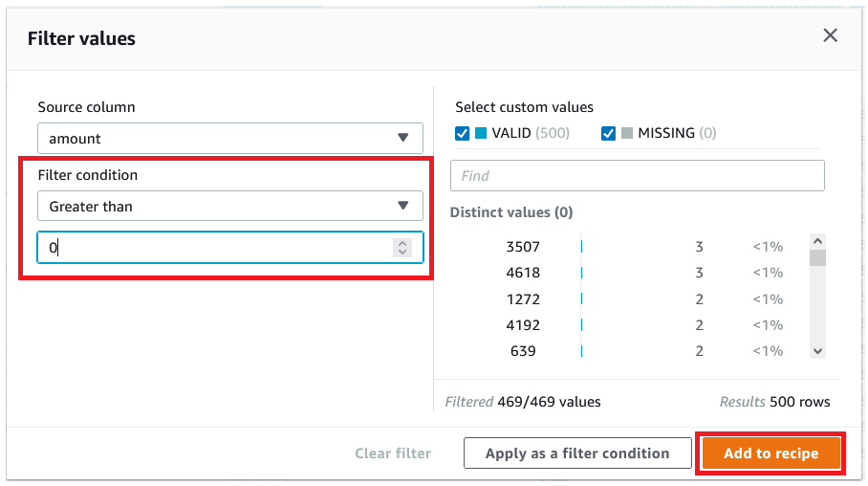Close the Filter values dialog
The height and width of the screenshot is (486, 868).
tap(830, 35)
